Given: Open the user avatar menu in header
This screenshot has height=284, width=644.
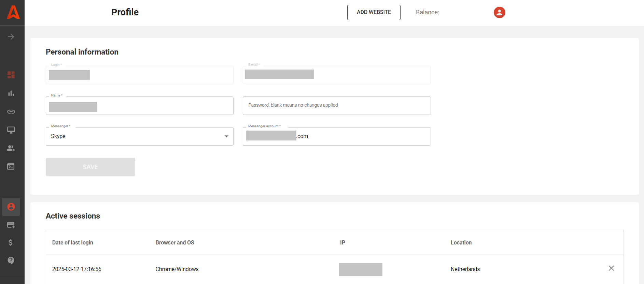Looking at the screenshot, I should pos(499,13).
